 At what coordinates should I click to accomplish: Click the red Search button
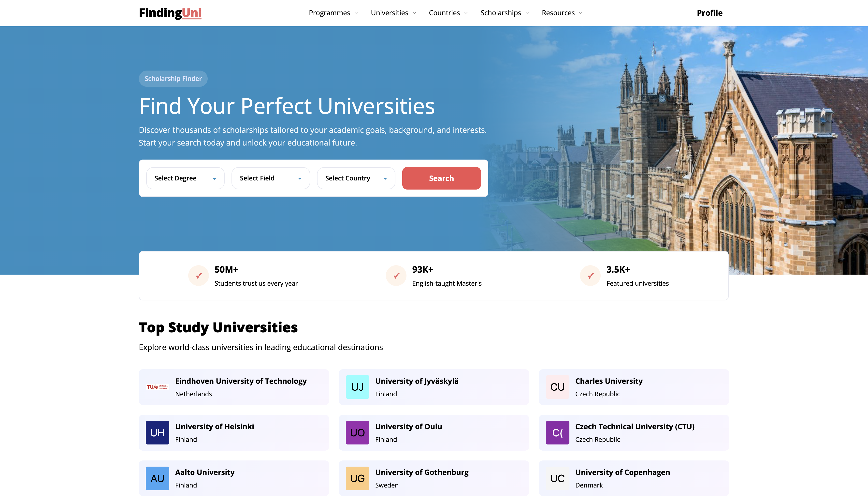[441, 178]
